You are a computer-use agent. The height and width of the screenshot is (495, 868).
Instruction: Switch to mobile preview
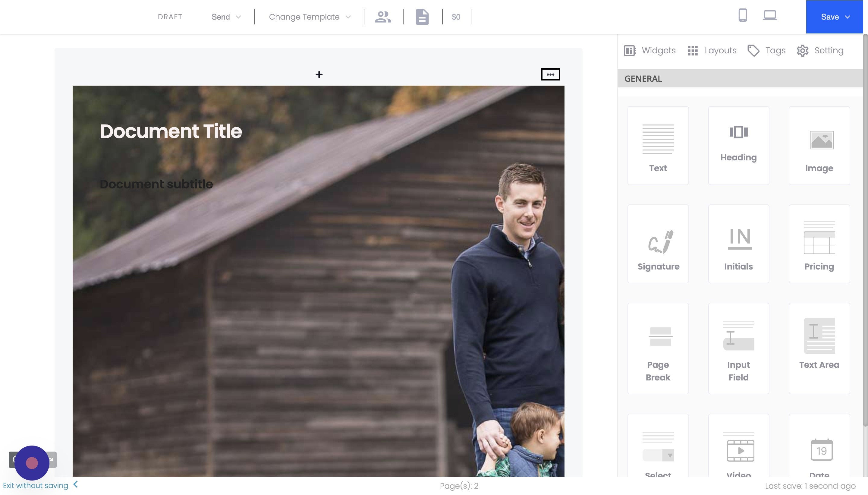tap(743, 15)
